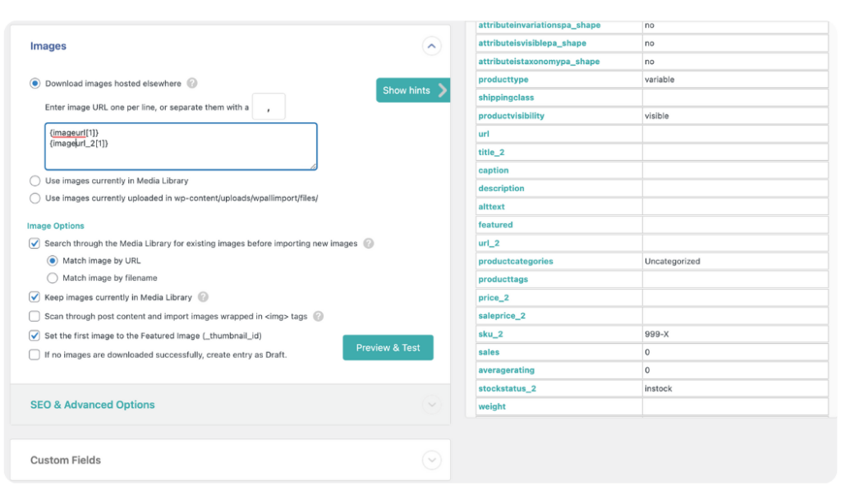Viewport: 841px width, 504px height.
Task: Select the sales field name
Action: coord(489,352)
